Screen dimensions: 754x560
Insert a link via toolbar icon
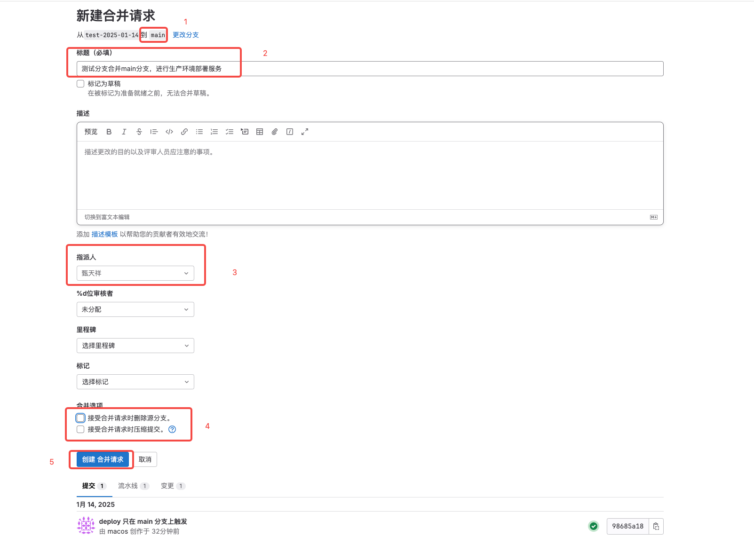point(184,132)
